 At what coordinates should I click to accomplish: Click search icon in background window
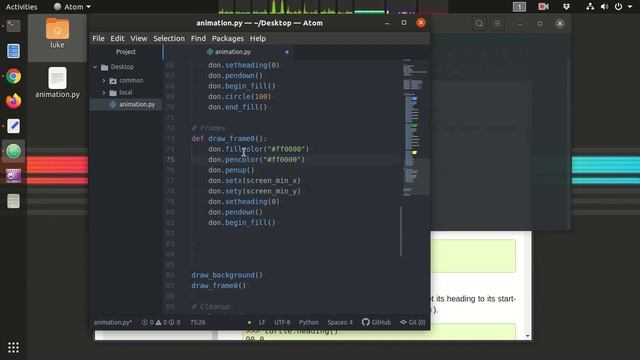479,24
